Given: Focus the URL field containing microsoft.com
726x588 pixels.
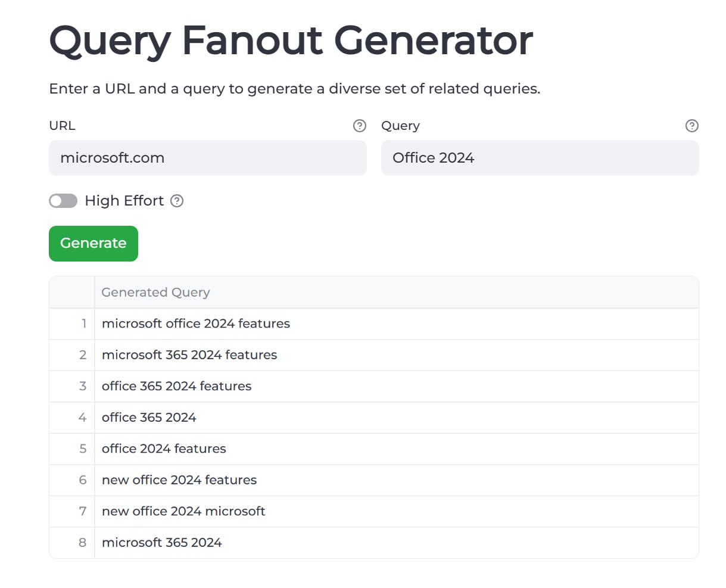Looking at the screenshot, I should click(x=208, y=158).
